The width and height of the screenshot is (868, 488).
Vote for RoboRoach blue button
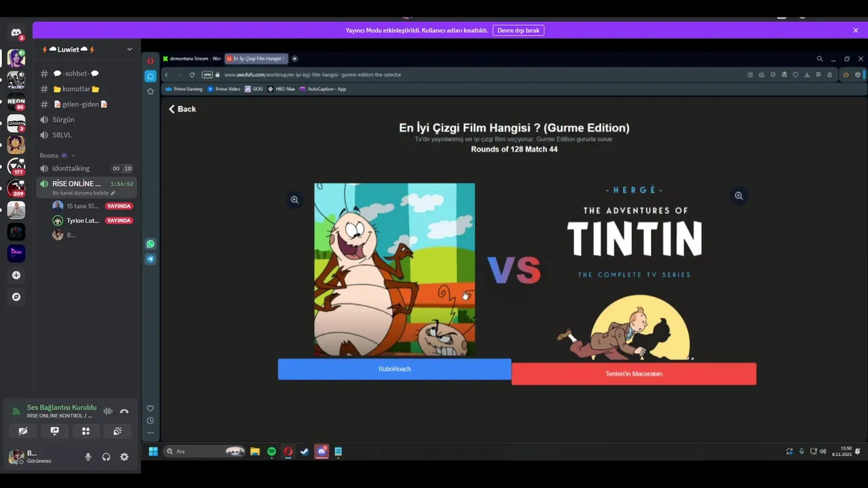pyautogui.click(x=395, y=369)
